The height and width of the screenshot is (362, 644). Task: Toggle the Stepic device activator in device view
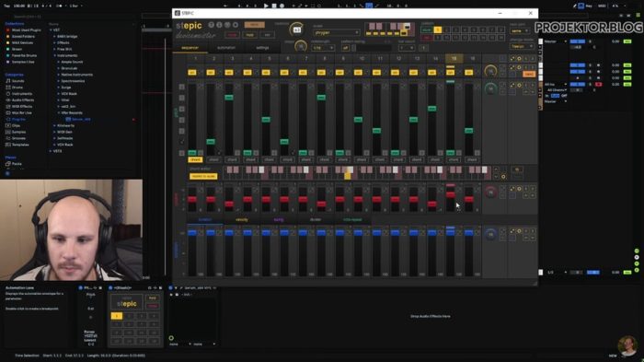[x=110, y=288]
